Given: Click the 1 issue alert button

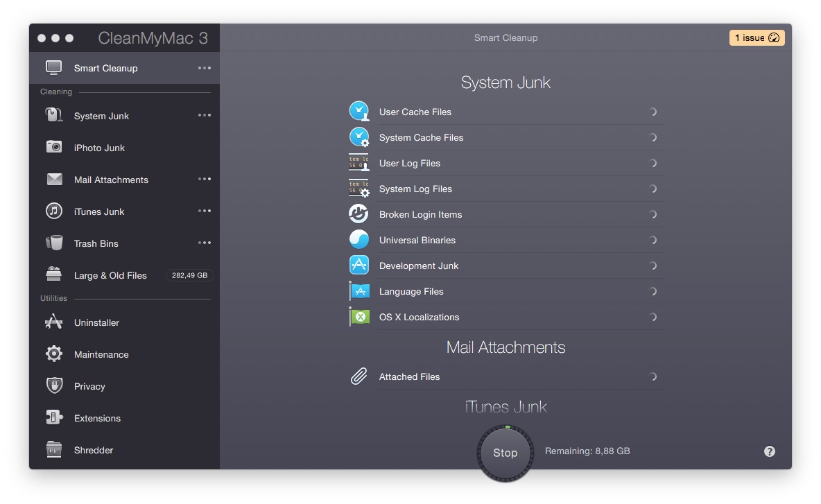Looking at the screenshot, I should (x=757, y=37).
